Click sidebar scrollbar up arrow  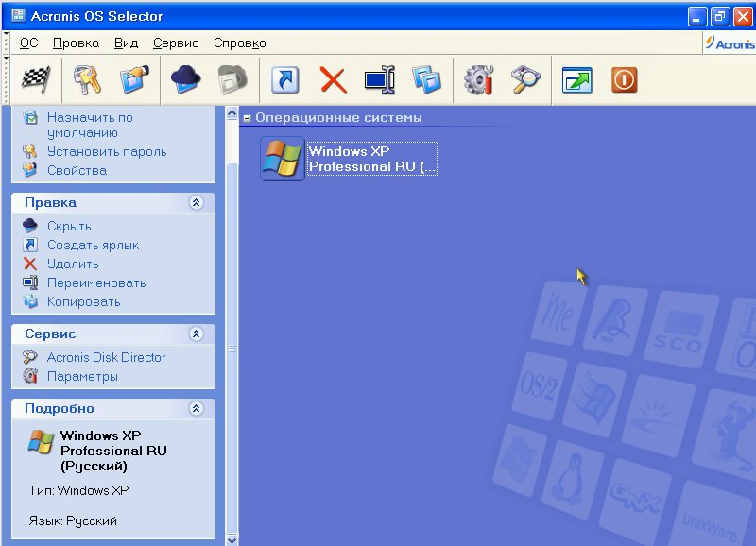click(232, 113)
